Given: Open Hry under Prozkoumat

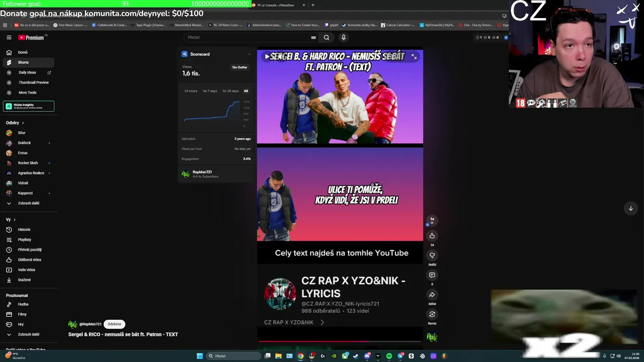Looking at the screenshot, I should pyautogui.click(x=28, y=324).
